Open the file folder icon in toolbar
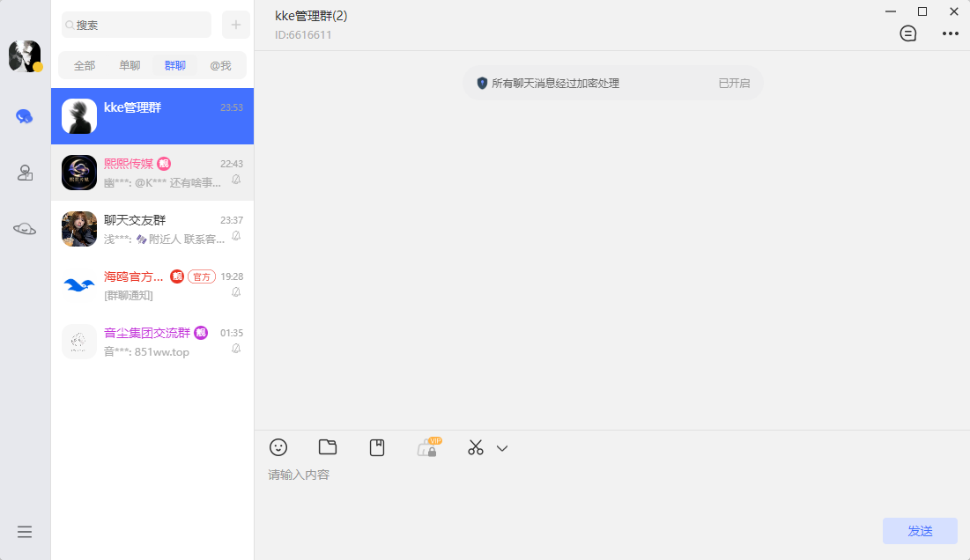The image size is (970, 560). pyautogui.click(x=328, y=447)
